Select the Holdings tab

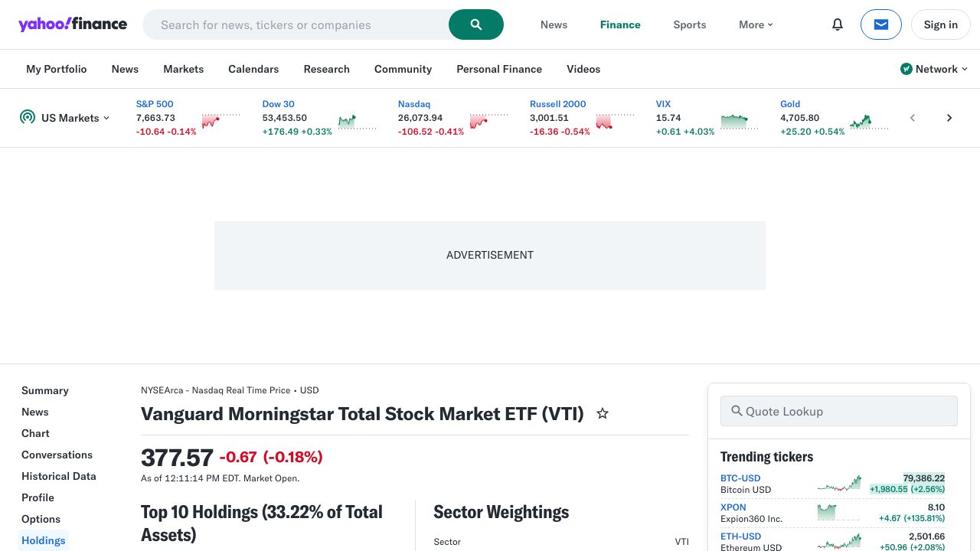(x=44, y=540)
